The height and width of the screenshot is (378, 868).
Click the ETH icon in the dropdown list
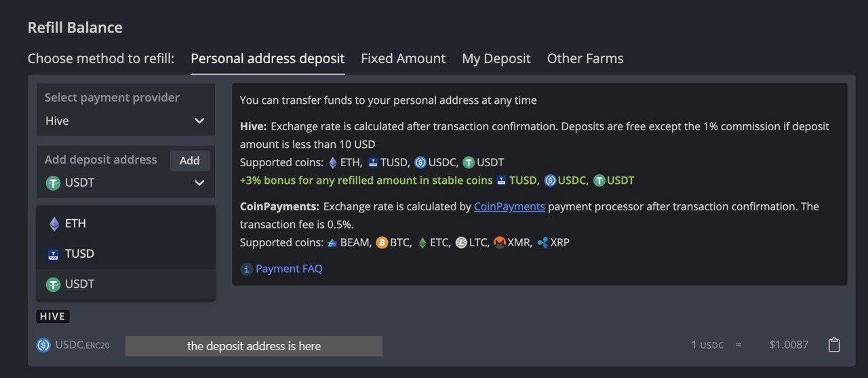click(x=54, y=224)
